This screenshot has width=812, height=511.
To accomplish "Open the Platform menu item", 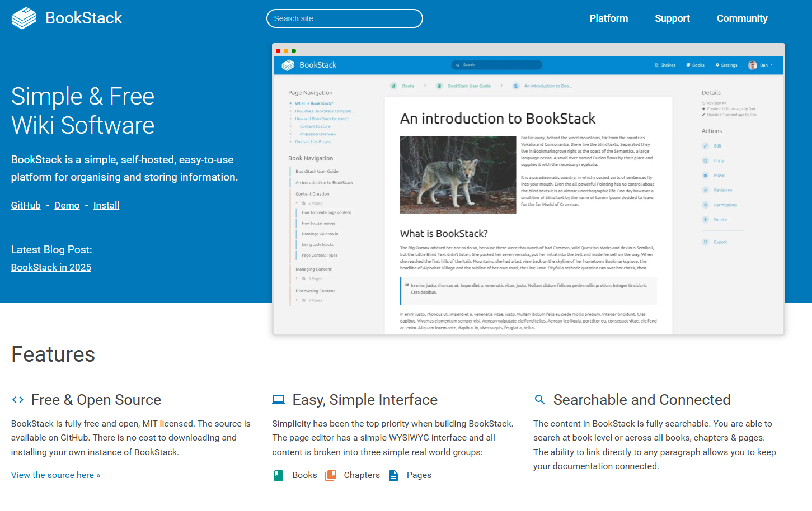I will tap(608, 18).
